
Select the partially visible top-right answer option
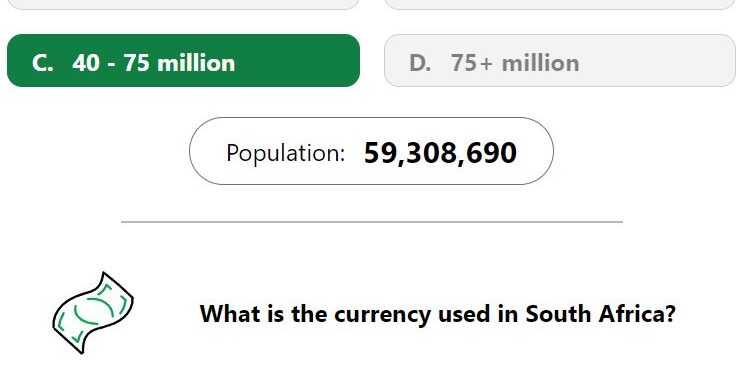[560, 4]
